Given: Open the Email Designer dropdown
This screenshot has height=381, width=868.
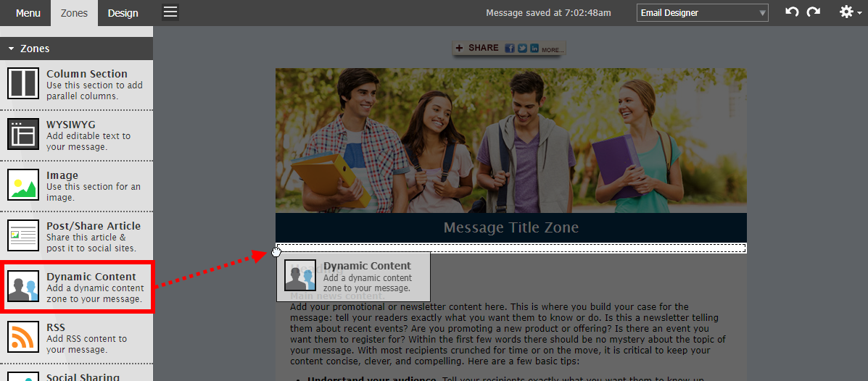Looking at the screenshot, I should [x=703, y=13].
